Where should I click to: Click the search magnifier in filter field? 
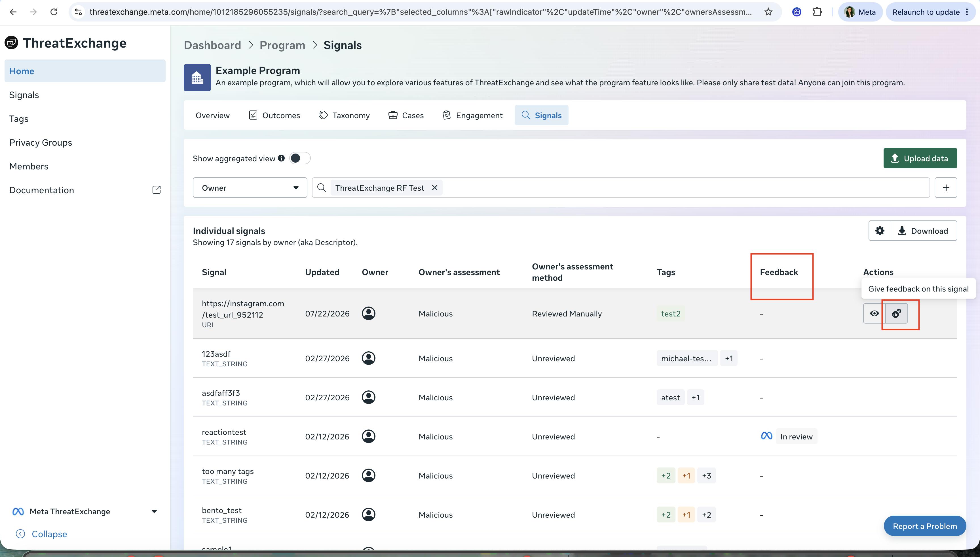322,188
